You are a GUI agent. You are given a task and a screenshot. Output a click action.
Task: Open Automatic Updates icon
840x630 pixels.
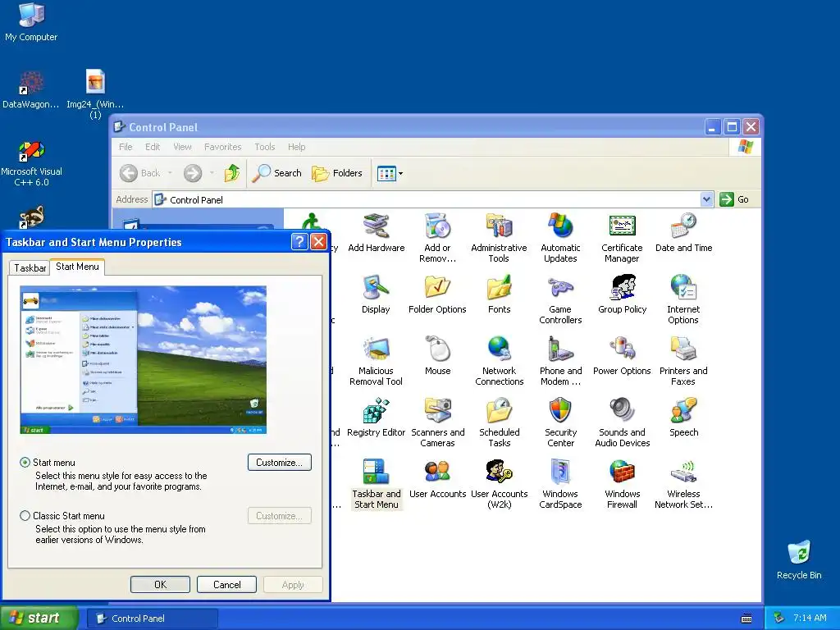[560, 238]
